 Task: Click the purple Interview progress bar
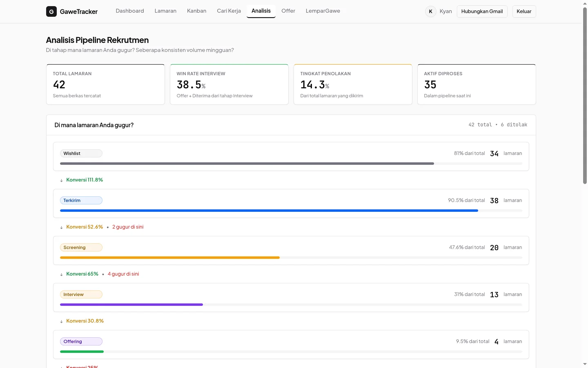(131, 305)
